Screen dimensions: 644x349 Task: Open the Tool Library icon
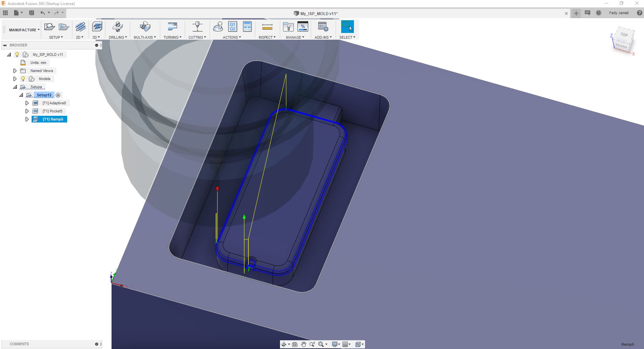click(x=288, y=27)
